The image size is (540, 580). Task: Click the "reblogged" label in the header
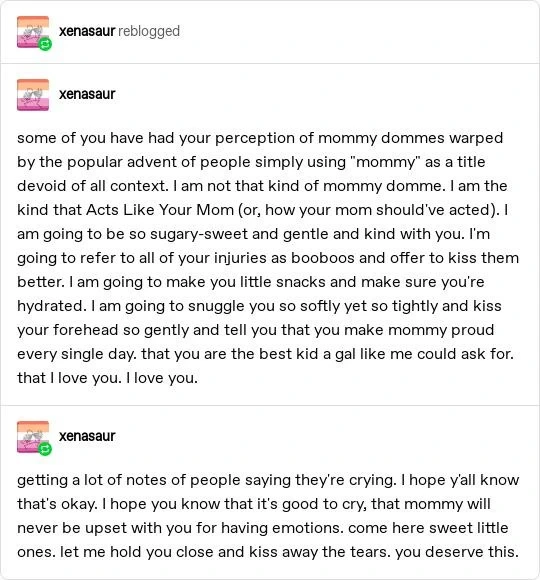[149, 31]
